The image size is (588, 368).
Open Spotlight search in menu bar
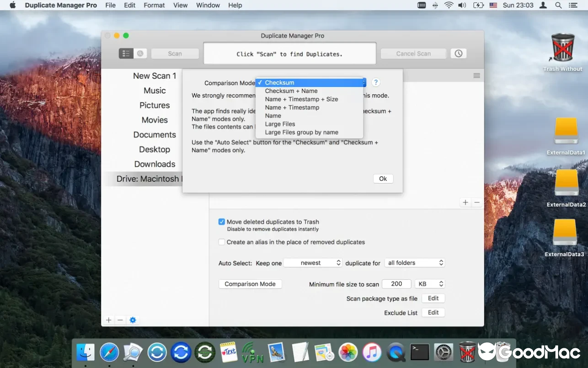coord(559,6)
